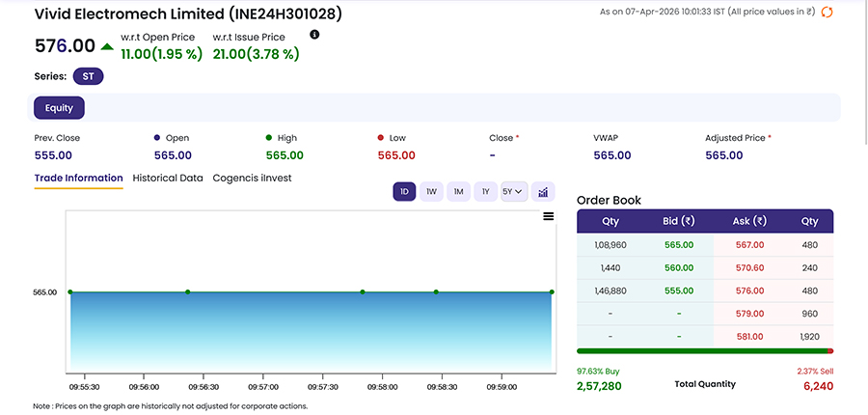
Task: Click ask price 576.00 in order book
Action: (x=750, y=290)
